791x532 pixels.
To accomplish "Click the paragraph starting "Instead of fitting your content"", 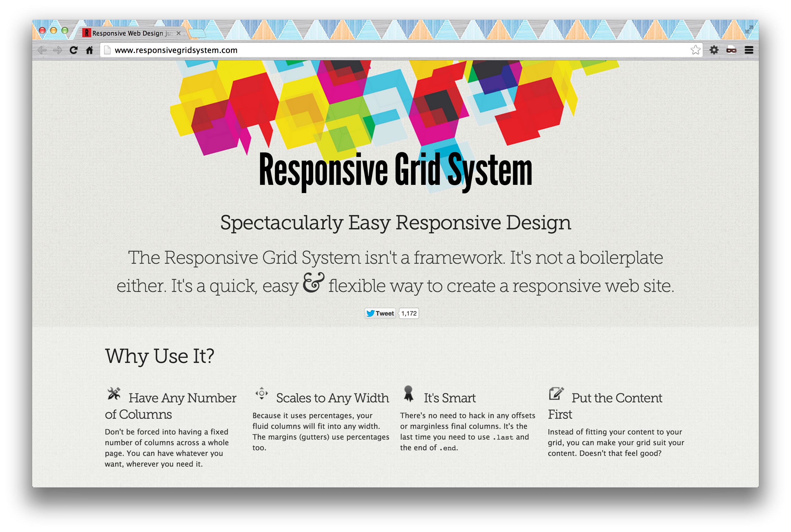I will pyautogui.click(x=616, y=442).
